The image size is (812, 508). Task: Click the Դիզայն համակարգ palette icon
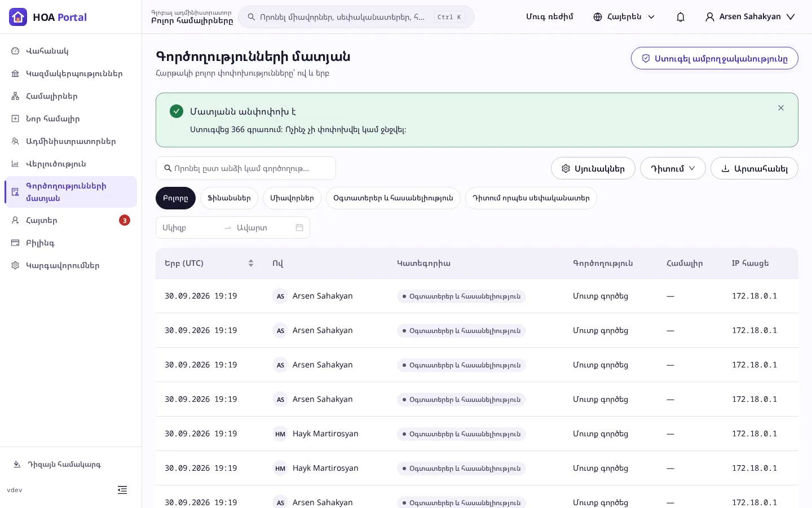(17, 465)
